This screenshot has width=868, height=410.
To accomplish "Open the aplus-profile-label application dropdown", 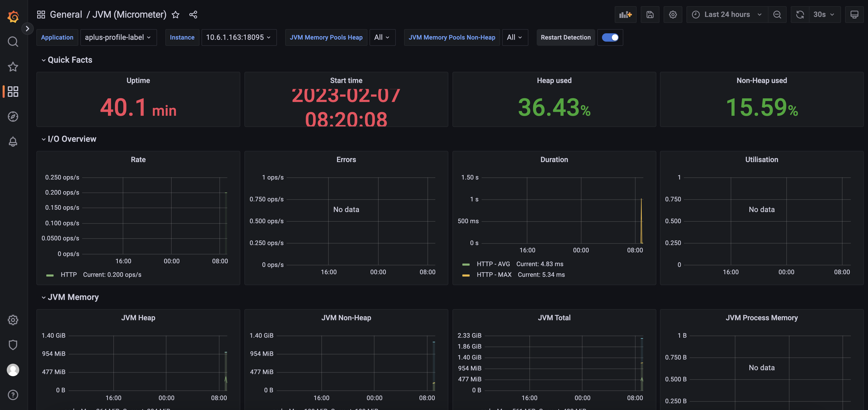I will pyautogui.click(x=118, y=37).
